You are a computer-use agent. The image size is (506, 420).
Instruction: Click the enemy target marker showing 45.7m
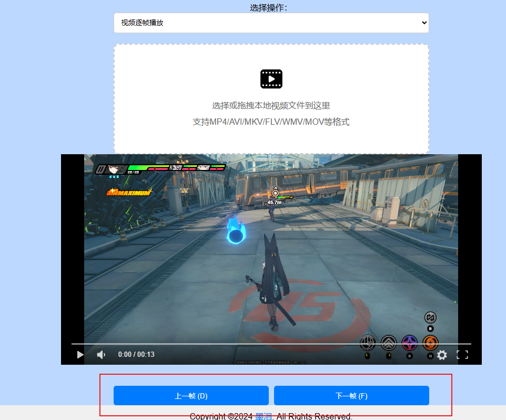pyautogui.click(x=275, y=194)
